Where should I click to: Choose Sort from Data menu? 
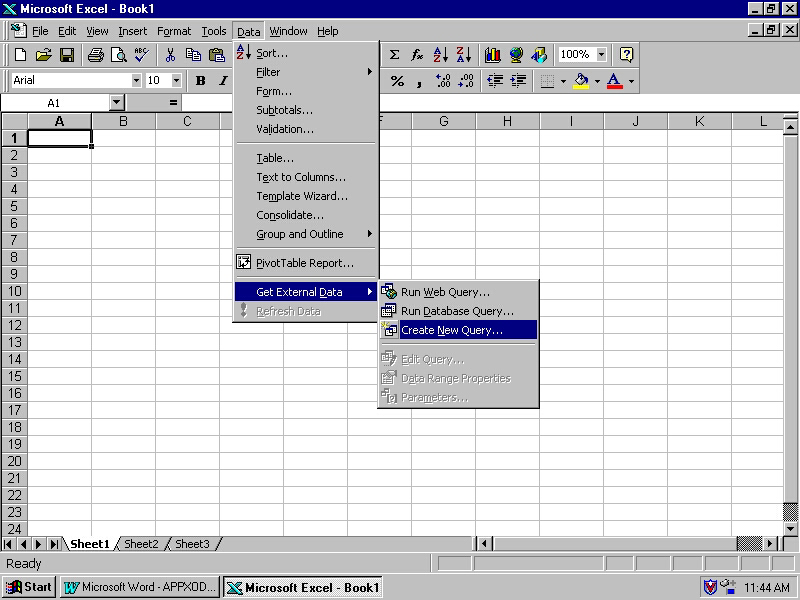coord(306,53)
